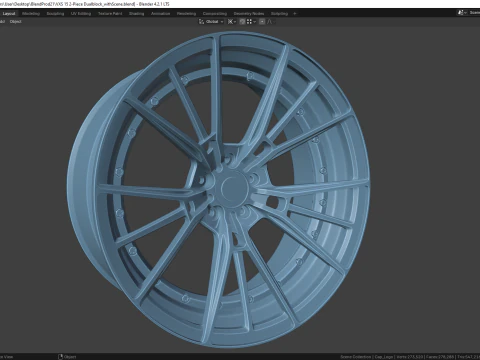Open the Animation workspace tab
Screen dimensions: 480x360
(160, 14)
